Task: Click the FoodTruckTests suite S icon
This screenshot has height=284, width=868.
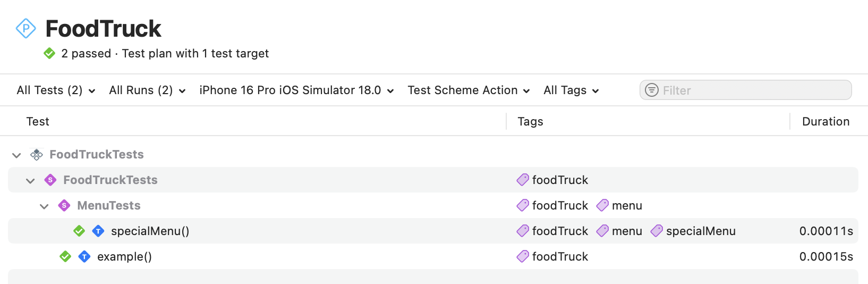Action: pos(50,180)
